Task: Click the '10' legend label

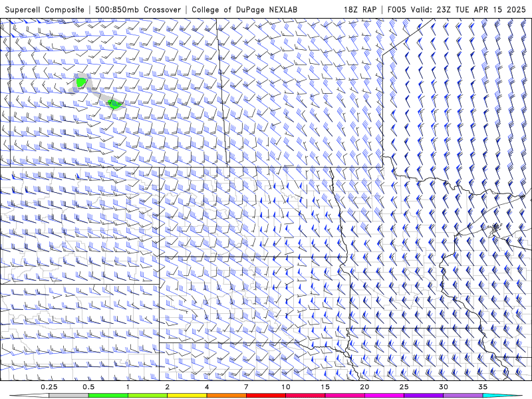Action: (286, 387)
